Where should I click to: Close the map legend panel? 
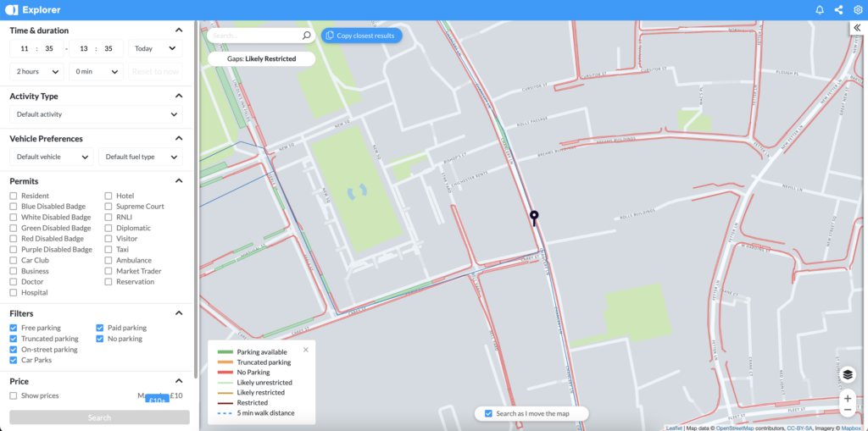point(306,349)
